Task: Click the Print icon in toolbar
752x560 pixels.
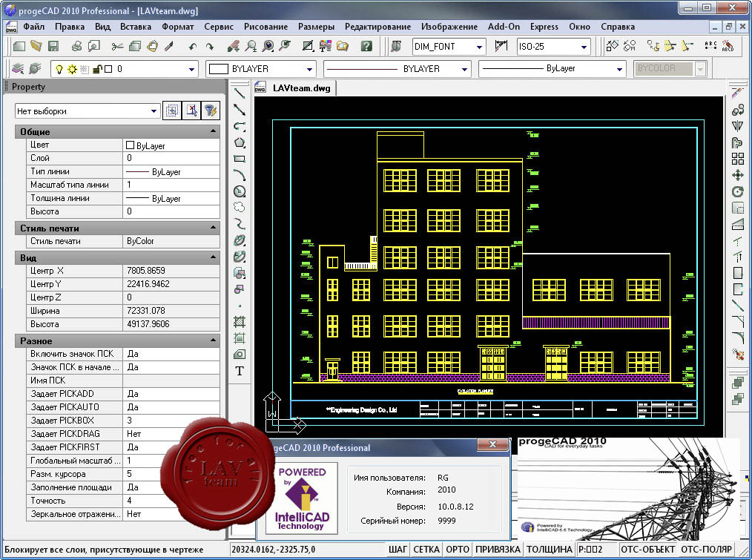Action: click(76, 46)
